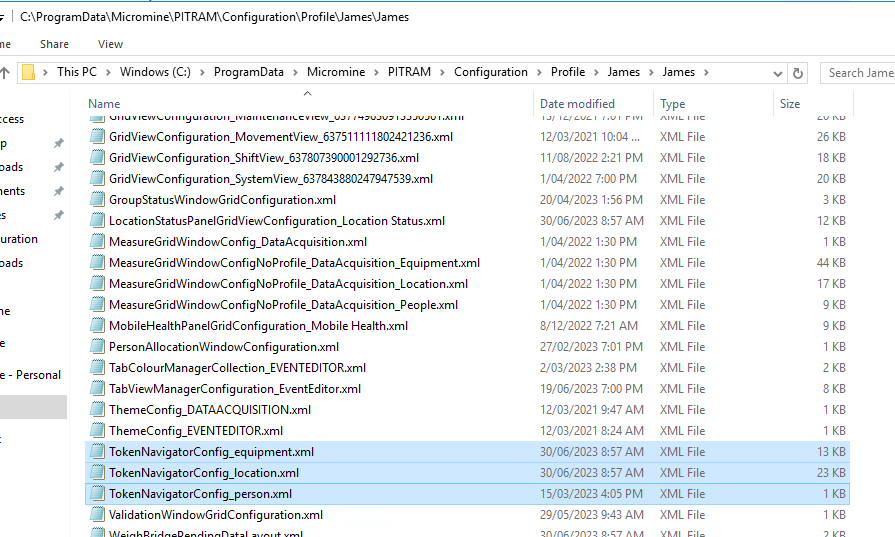Select the icon of GroupStatusWindowGridConfiguration.xml
The image size is (895, 537).
(97, 200)
